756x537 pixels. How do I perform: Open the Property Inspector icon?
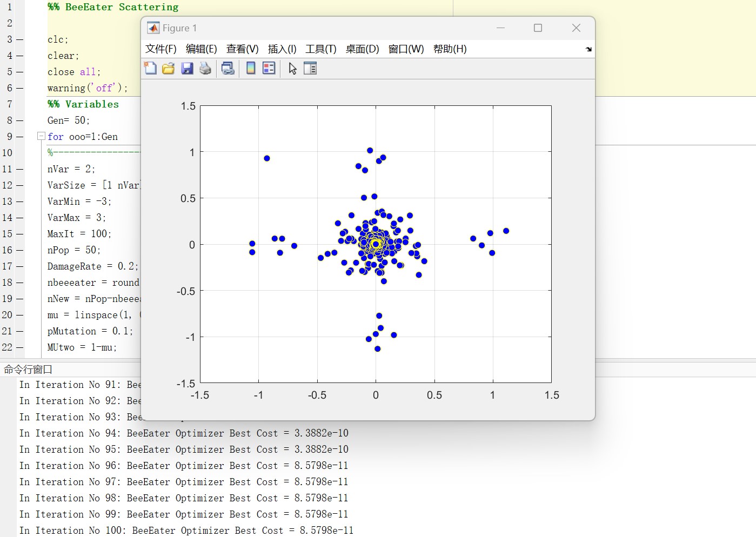point(310,68)
